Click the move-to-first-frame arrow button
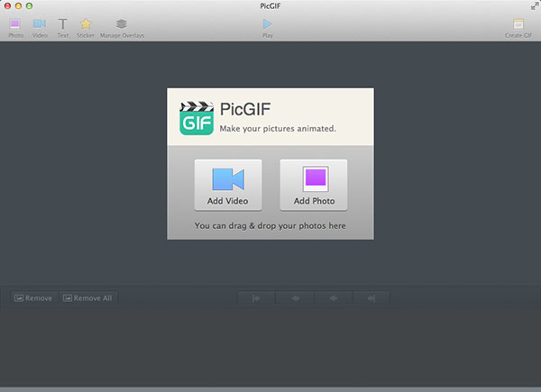The height and width of the screenshot is (392, 541). coord(256,298)
